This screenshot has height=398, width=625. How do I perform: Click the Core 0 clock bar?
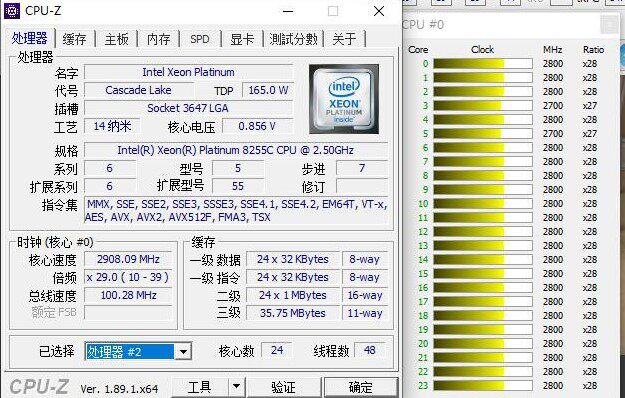pos(483,64)
